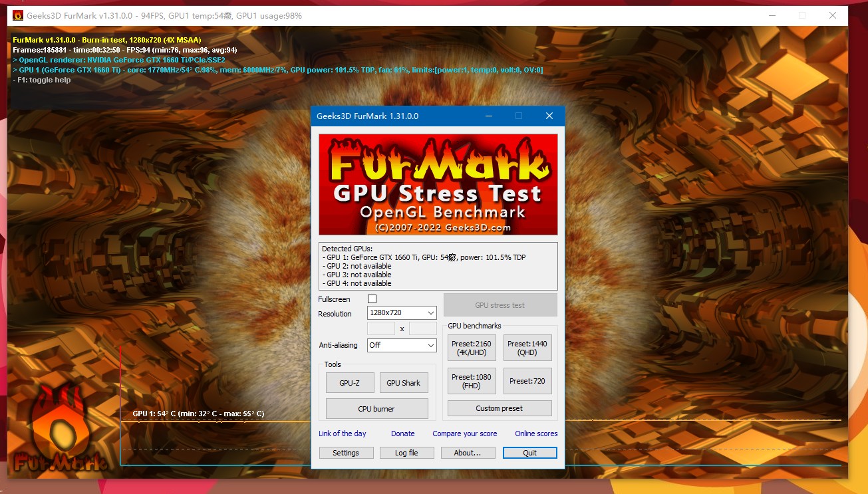
Task: Run the Preset:2160 (4K/UHD) benchmark
Action: point(472,348)
